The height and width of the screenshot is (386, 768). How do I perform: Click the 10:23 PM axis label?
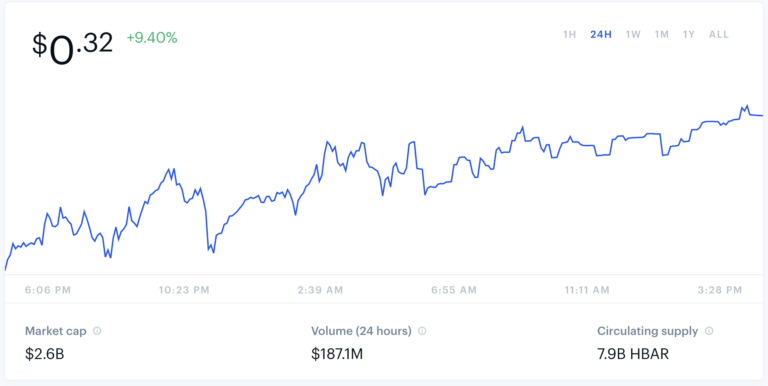(x=184, y=290)
